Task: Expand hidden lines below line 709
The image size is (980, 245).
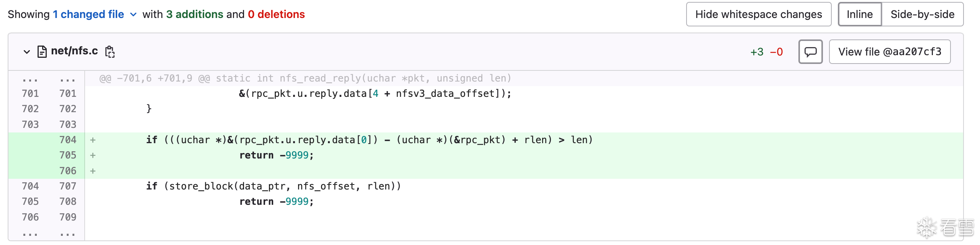Action: (x=30, y=233)
